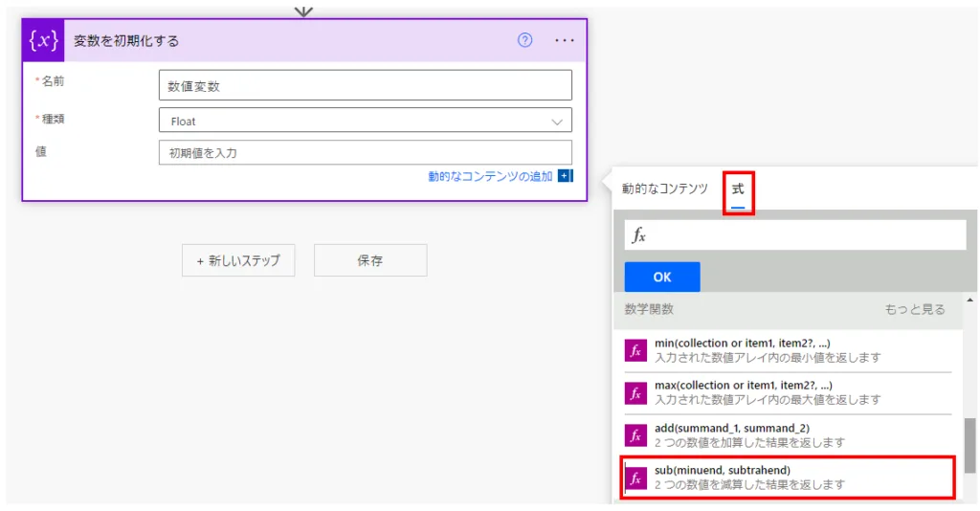
Task: Click the fx icon next to max function
Action: pyautogui.click(x=635, y=392)
